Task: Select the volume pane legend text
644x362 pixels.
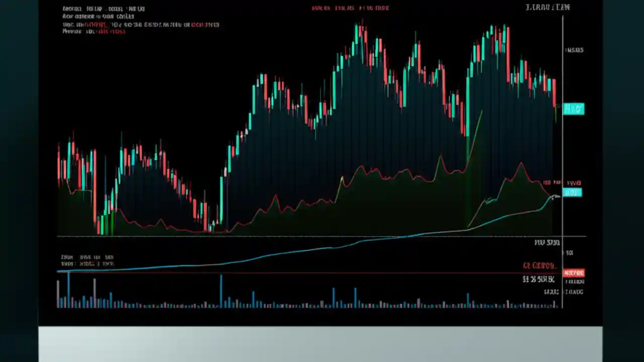Action: pos(86,257)
